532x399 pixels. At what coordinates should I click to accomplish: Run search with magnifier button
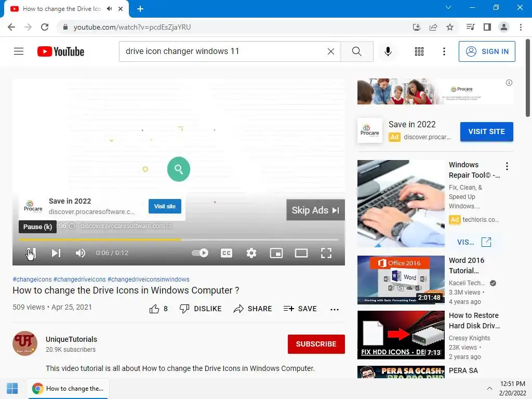tap(357, 51)
